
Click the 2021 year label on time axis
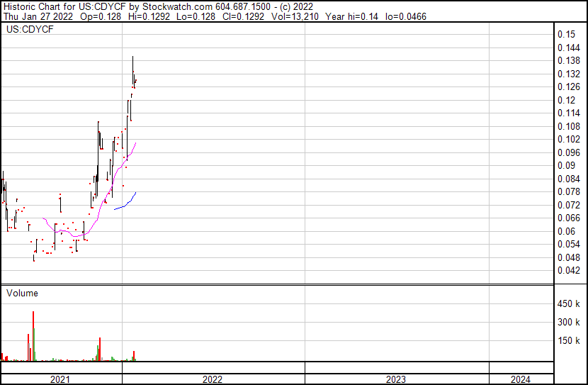[x=60, y=379]
